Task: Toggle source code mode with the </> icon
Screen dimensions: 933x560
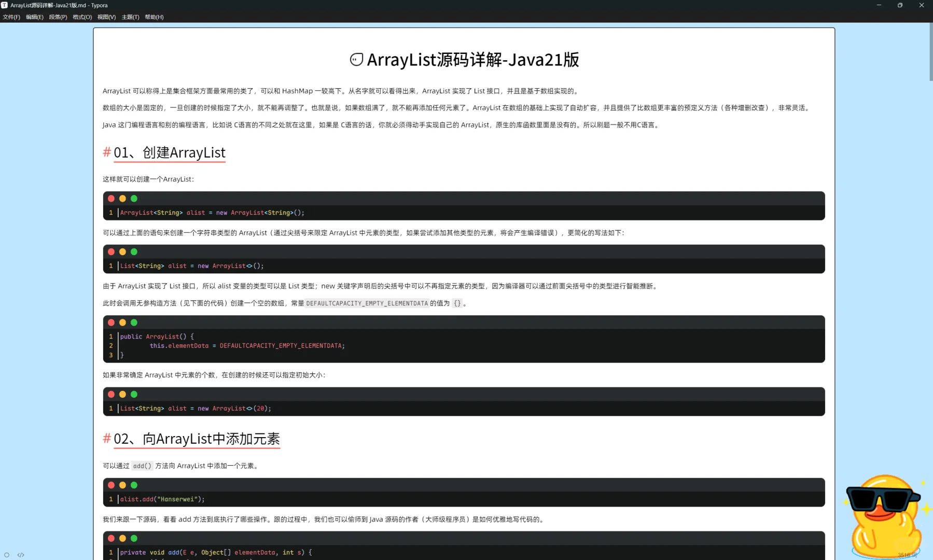Action: [21, 554]
